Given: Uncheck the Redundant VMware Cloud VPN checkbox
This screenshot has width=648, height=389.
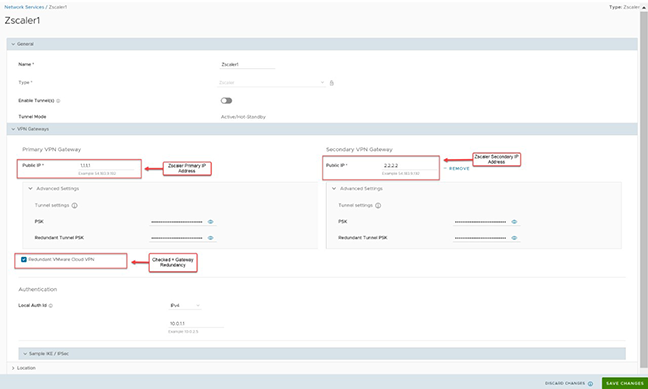Looking at the screenshot, I should click(x=24, y=260).
